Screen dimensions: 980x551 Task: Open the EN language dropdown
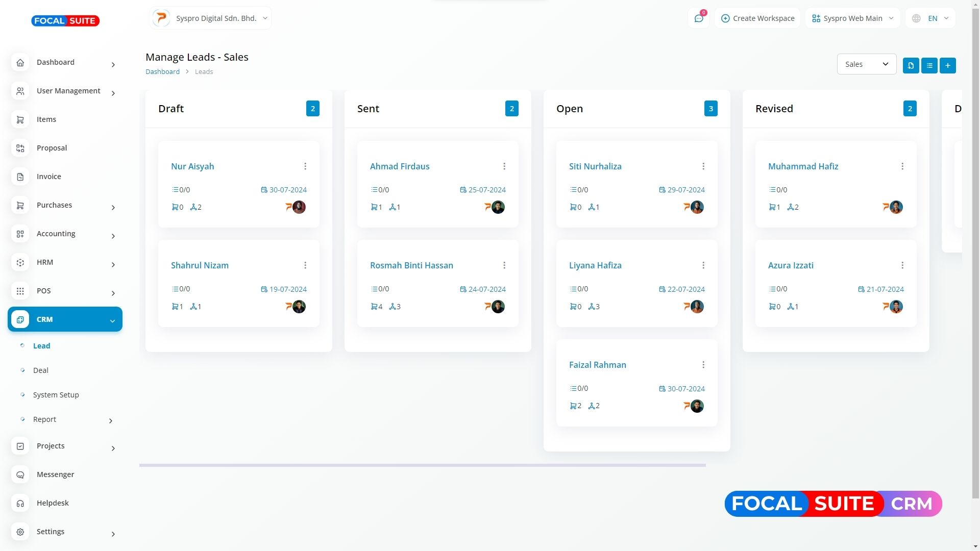[x=930, y=18]
